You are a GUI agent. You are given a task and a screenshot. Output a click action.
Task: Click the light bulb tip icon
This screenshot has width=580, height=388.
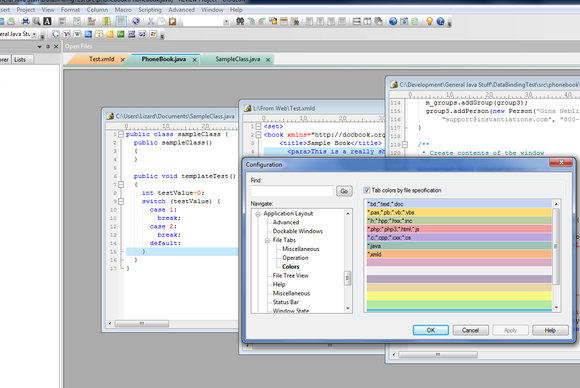(429, 21)
